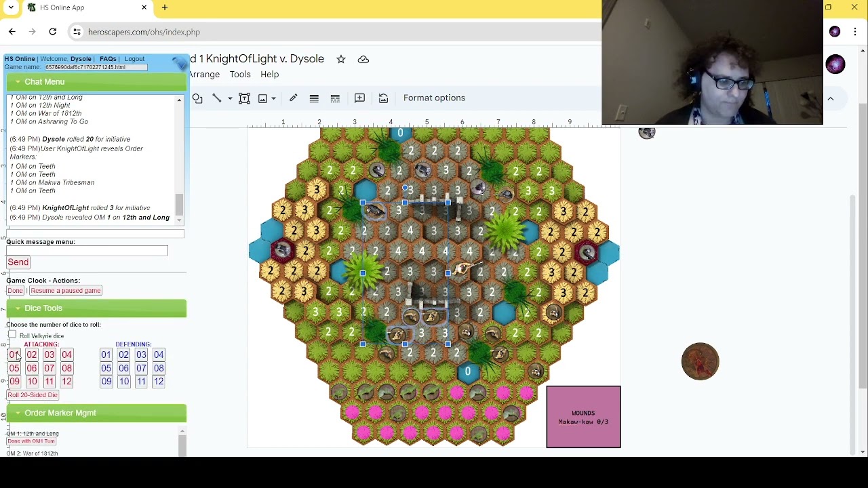Collapse the toolbar with the chevron-up arrow
The height and width of the screenshot is (488, 868).
830,99
